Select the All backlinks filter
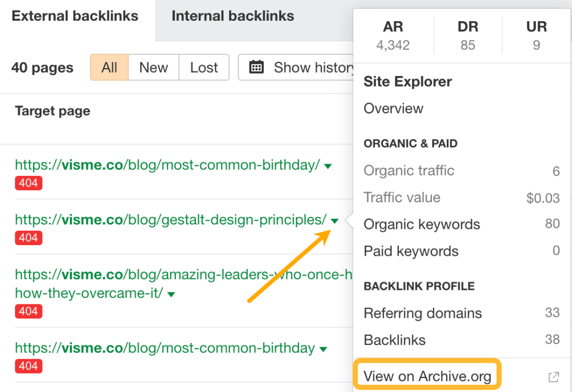 pos(109,67)
